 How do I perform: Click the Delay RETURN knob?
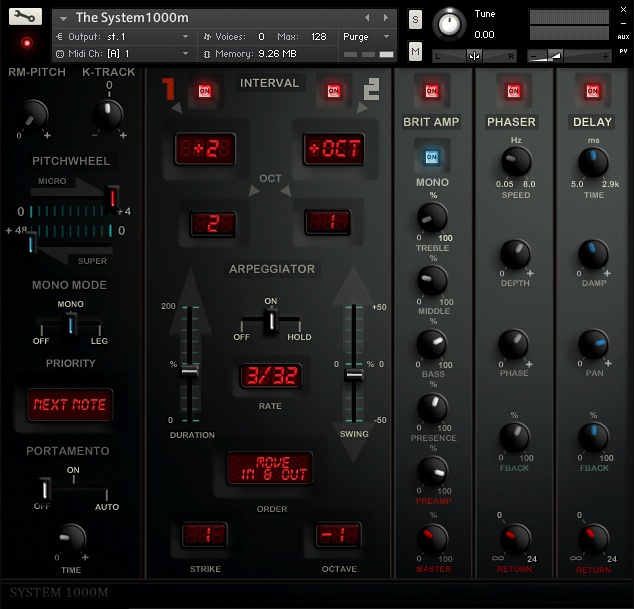tap(593, 539)
